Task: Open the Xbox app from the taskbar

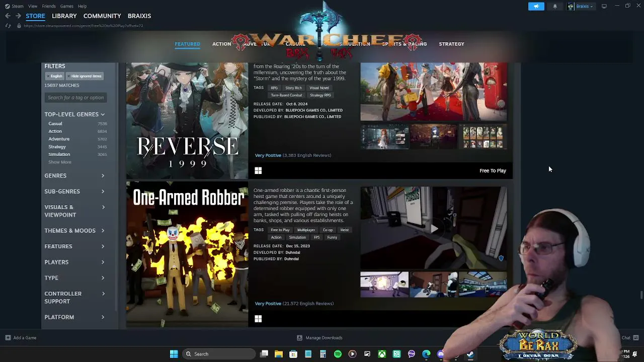Action: pos(382,354)
